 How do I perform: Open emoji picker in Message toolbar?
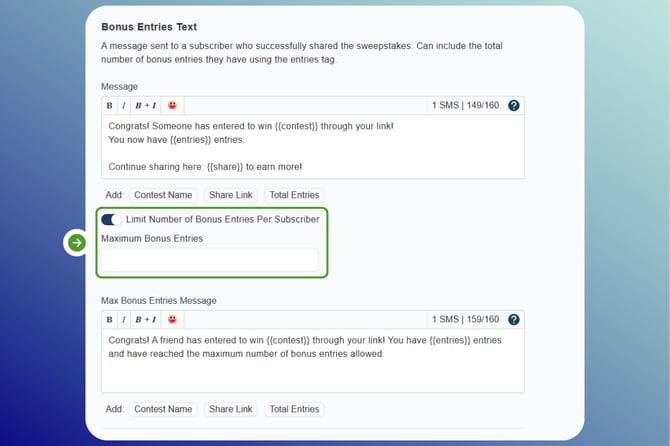[x=172, y=105]
